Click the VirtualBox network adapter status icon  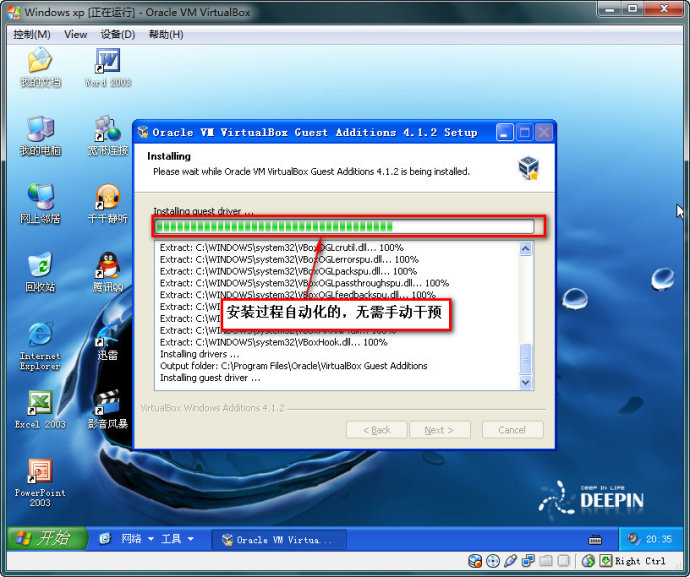[528, 561]
